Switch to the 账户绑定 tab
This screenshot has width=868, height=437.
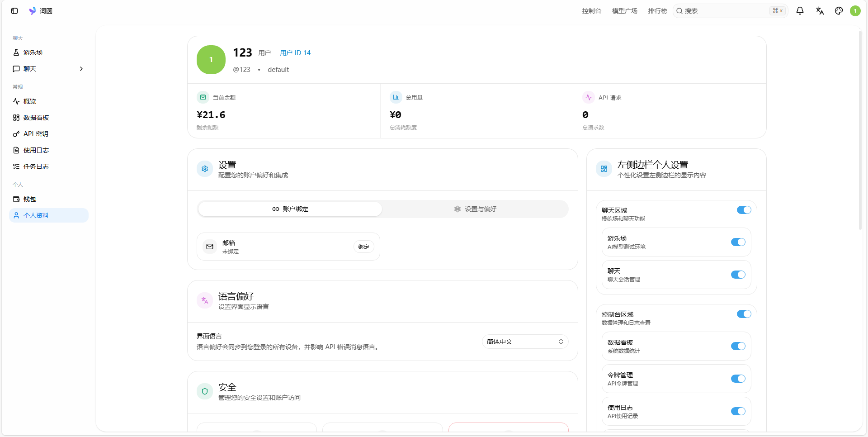point(290,209)
